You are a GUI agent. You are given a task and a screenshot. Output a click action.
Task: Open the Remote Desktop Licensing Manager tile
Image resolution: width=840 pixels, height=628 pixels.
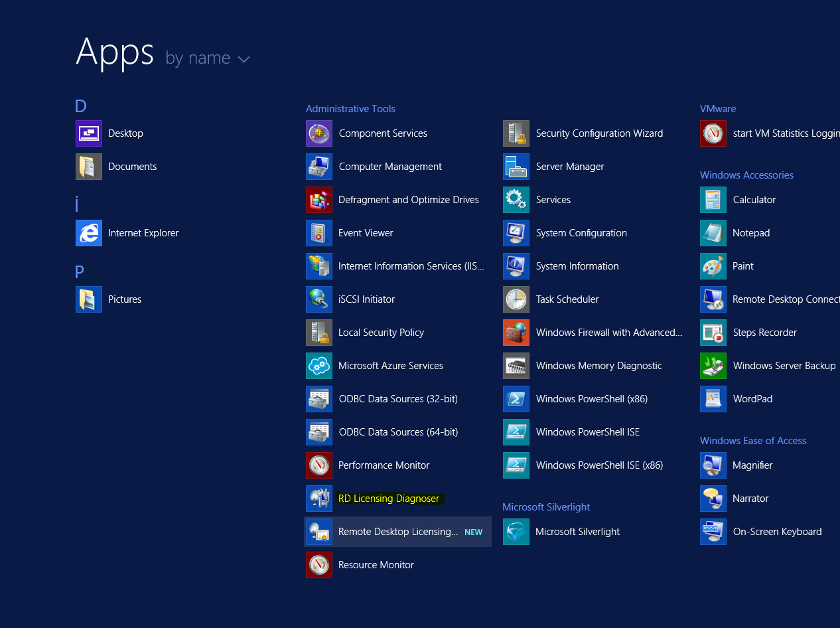[x=397, y=532]
